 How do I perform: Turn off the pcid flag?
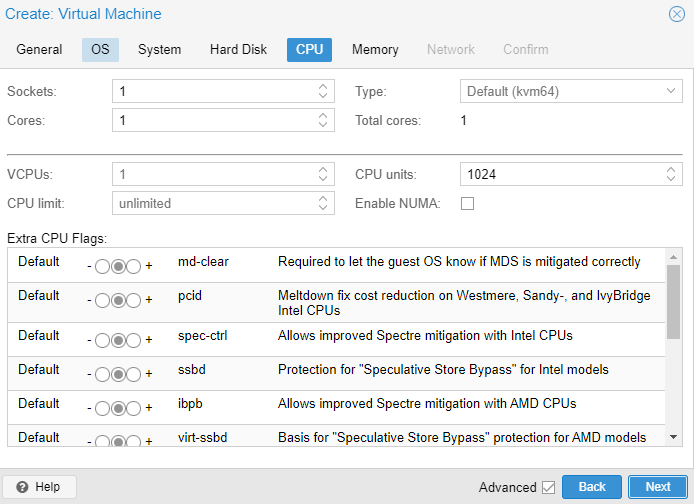(102, 300)
